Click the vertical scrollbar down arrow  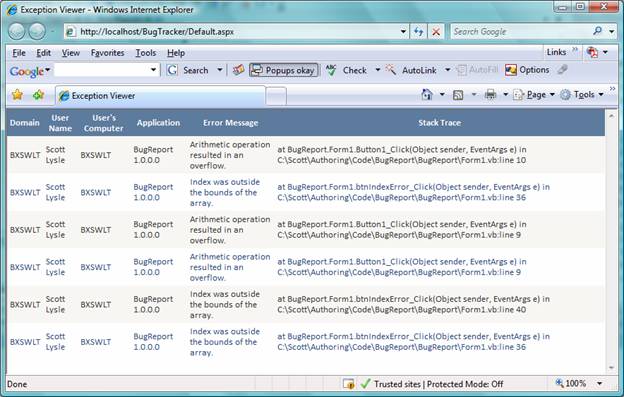[612, 368]
